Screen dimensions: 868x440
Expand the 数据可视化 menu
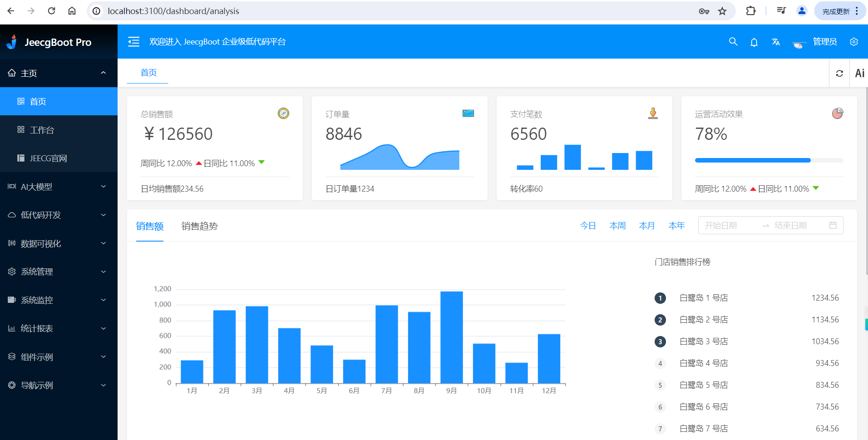click(59, 243)
